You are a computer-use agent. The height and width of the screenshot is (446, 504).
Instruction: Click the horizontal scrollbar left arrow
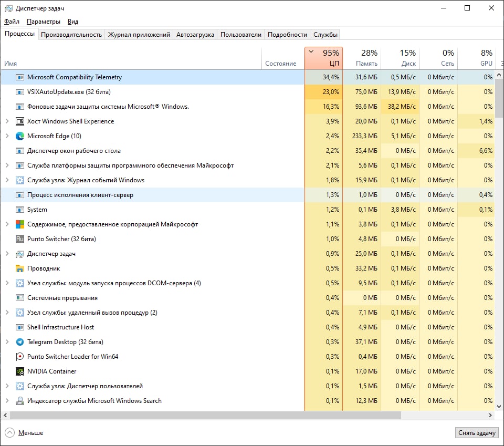point(5,415)
